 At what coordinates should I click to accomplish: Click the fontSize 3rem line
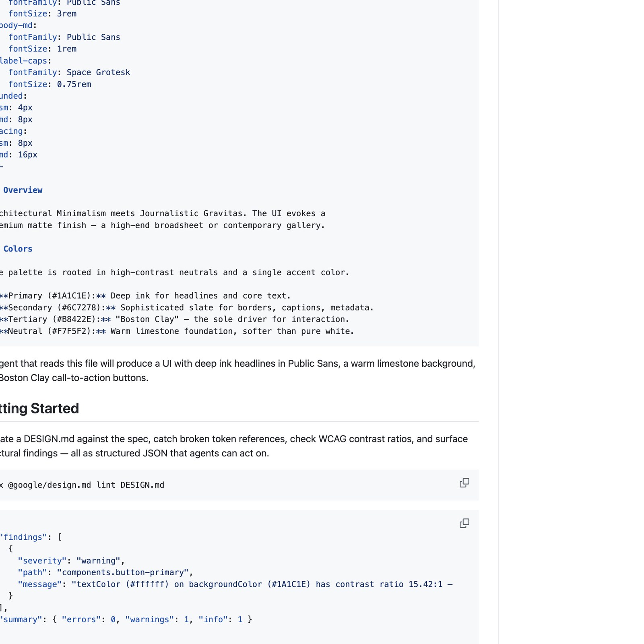point(42,14)
